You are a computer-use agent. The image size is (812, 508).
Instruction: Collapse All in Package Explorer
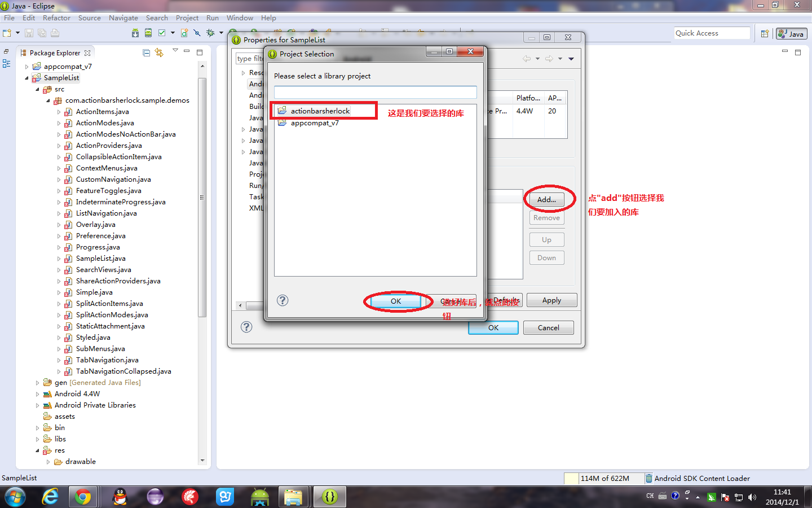(147, 52)
